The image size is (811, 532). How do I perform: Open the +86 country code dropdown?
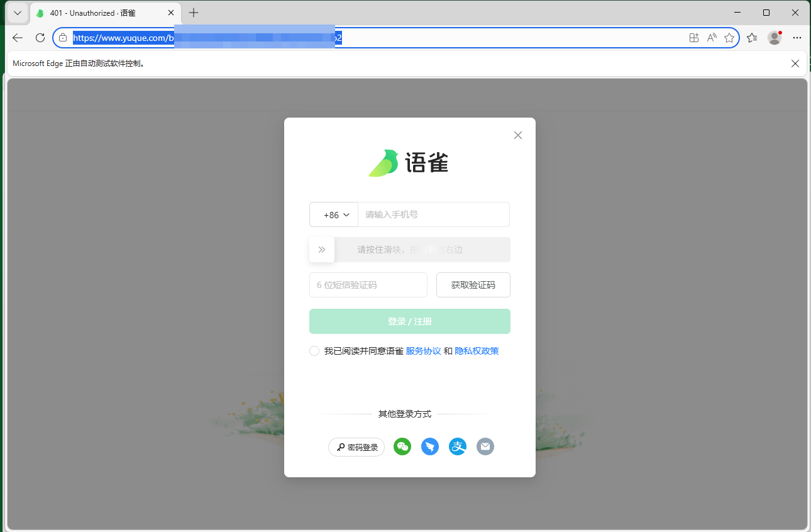tap(334, 214)
